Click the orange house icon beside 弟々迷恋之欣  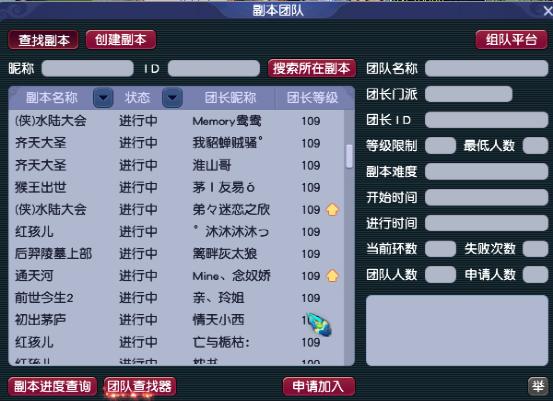pos(333,209)
